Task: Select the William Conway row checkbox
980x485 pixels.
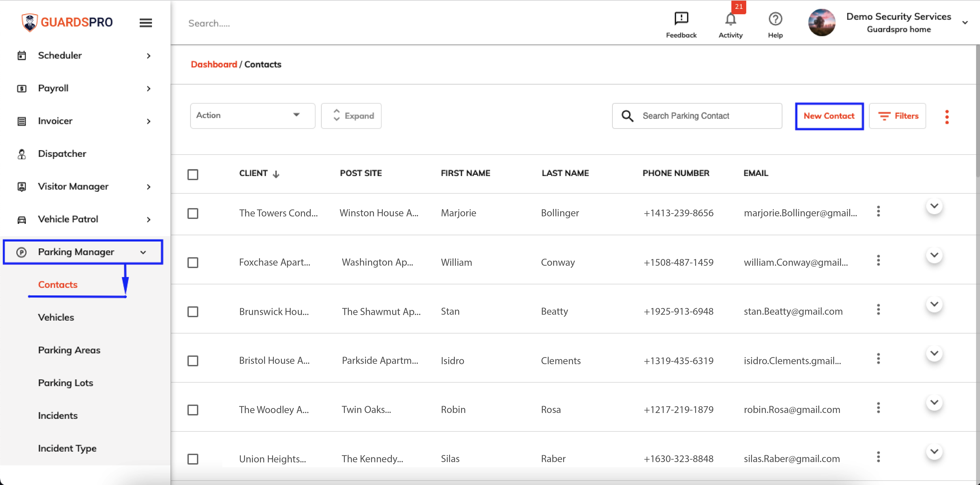Action: [x=193, y=263]
